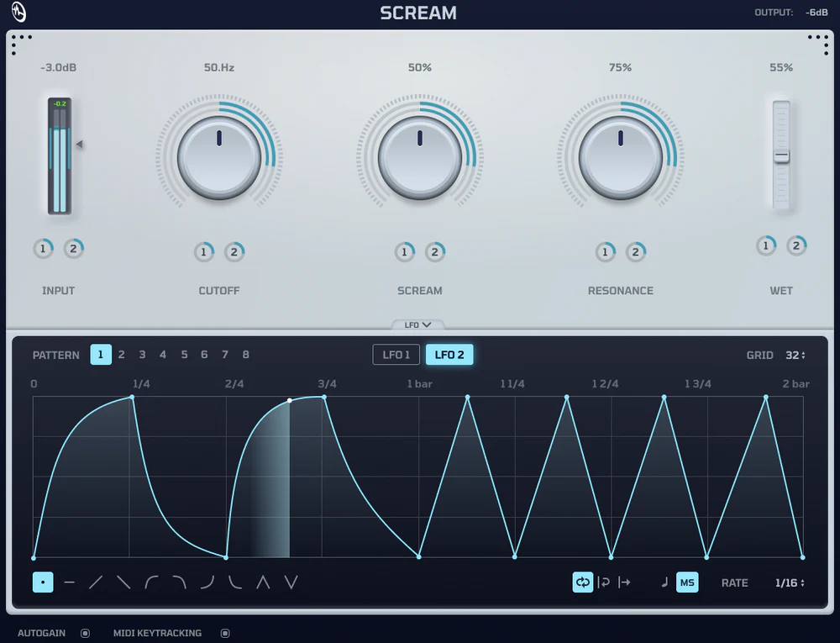Enable one-shot LFO playback mode
Screen dimensions: 840x643
(626, 582)
